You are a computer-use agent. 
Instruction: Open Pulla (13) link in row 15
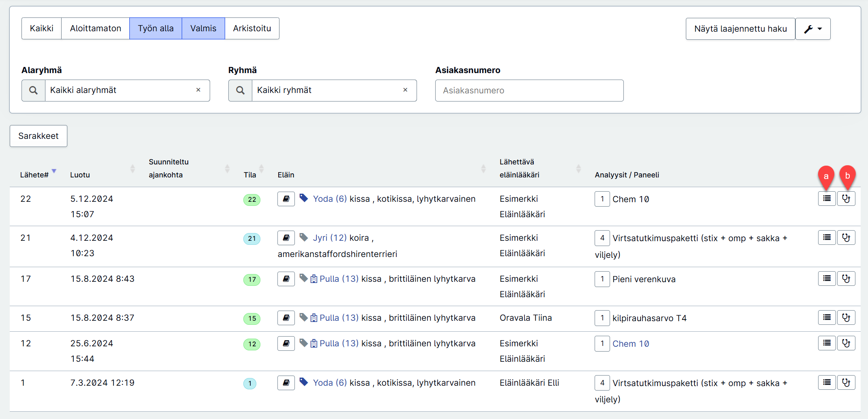pos(339,318)
